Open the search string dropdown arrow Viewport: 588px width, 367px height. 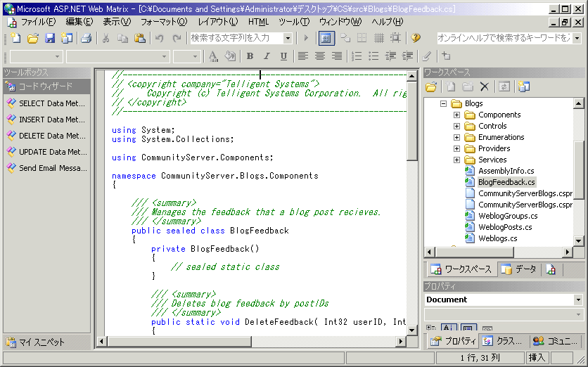pyautogui.click(x=288, y=38)
